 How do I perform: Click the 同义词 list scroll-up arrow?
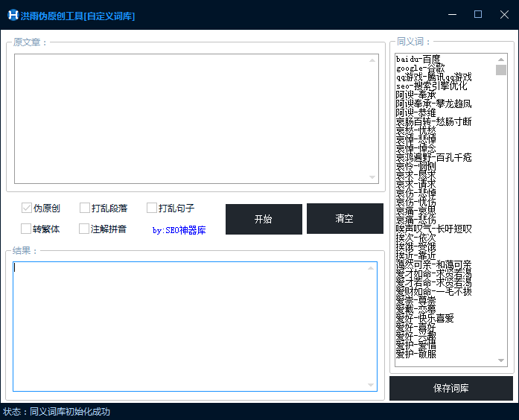[x=501, y=60]
